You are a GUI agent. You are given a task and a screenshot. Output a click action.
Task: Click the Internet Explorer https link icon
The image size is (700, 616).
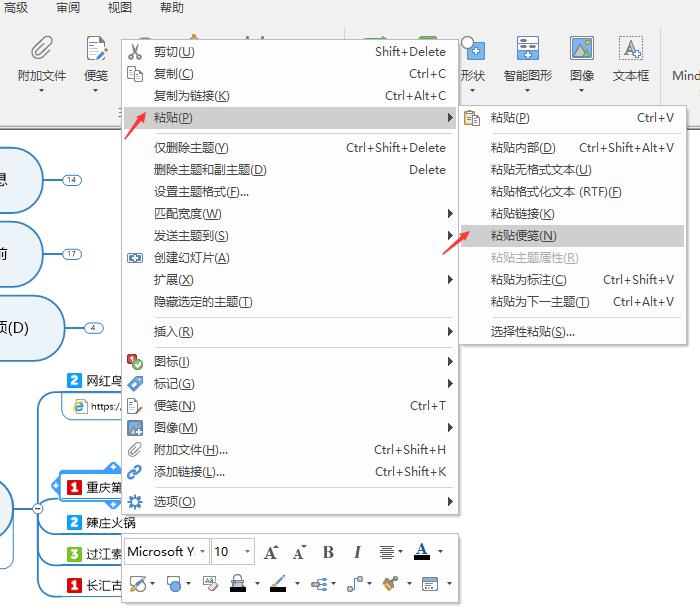[x=79, y=406]
